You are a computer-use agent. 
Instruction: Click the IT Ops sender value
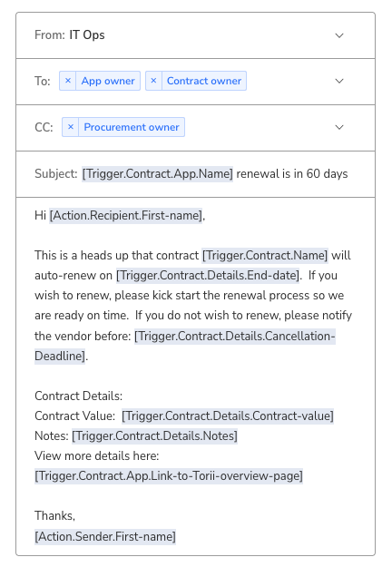pyautogui.click(x=87, y=35)
